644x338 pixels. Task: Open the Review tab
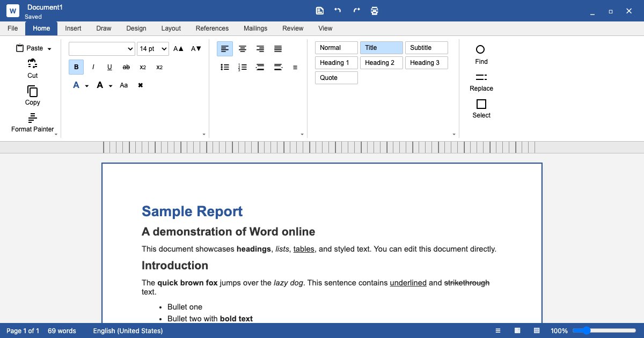pos(293,28)
